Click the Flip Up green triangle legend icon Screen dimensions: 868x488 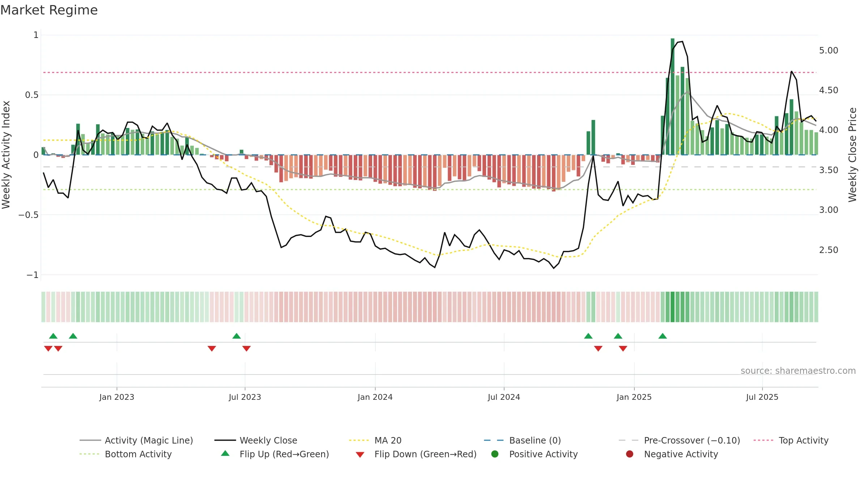pyautogui.click(x=225, y=453)
